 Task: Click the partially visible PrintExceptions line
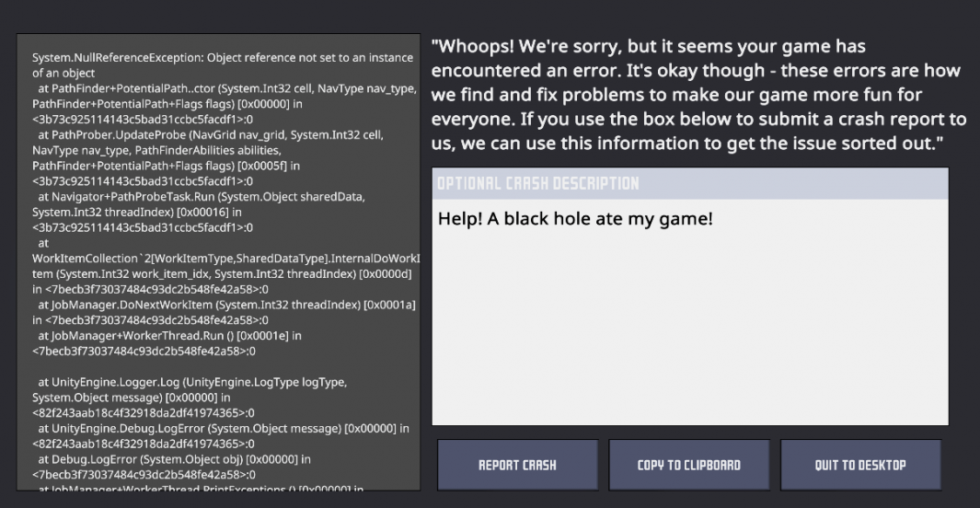(x=201, y=488)
